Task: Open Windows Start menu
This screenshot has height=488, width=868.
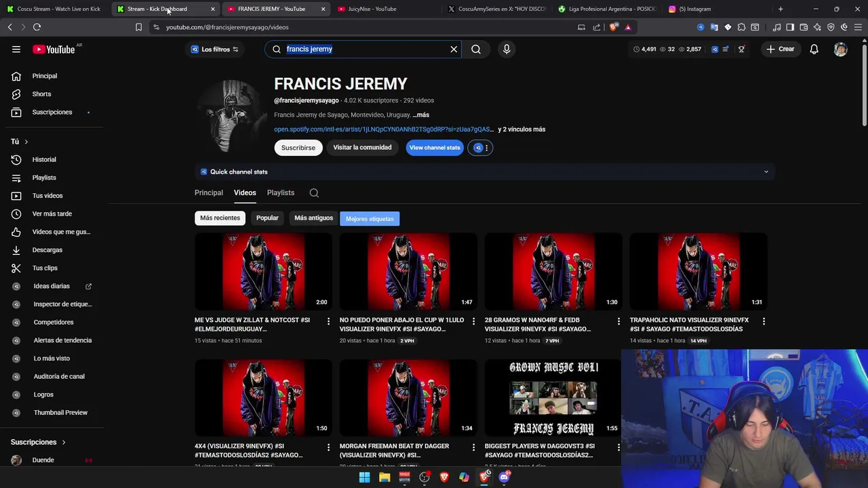Action: [x=364, y=477]
